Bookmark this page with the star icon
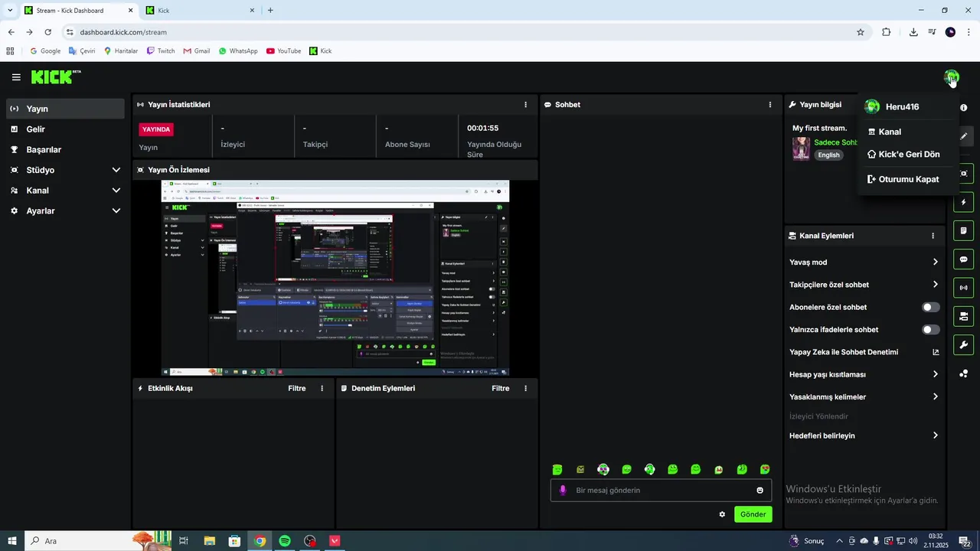 pos(861,32)
